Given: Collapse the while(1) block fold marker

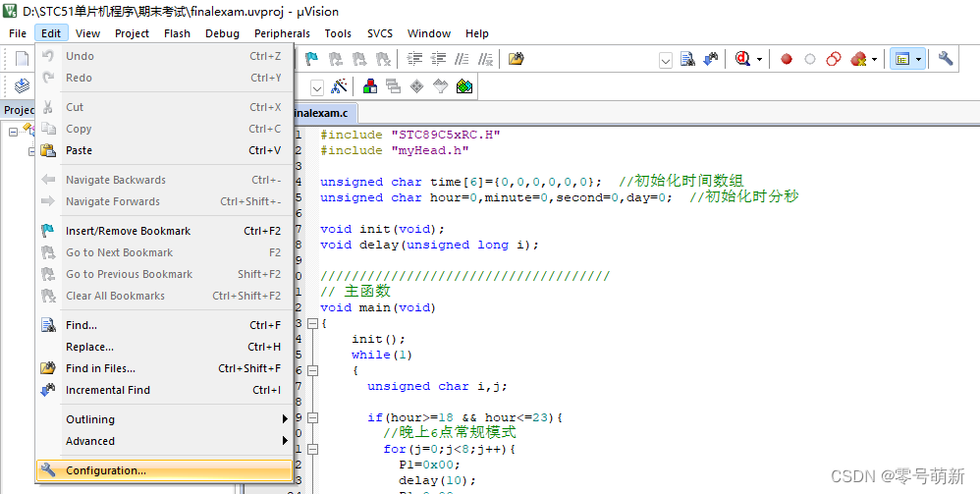Looking at the screenshot, I should [313, 370].
